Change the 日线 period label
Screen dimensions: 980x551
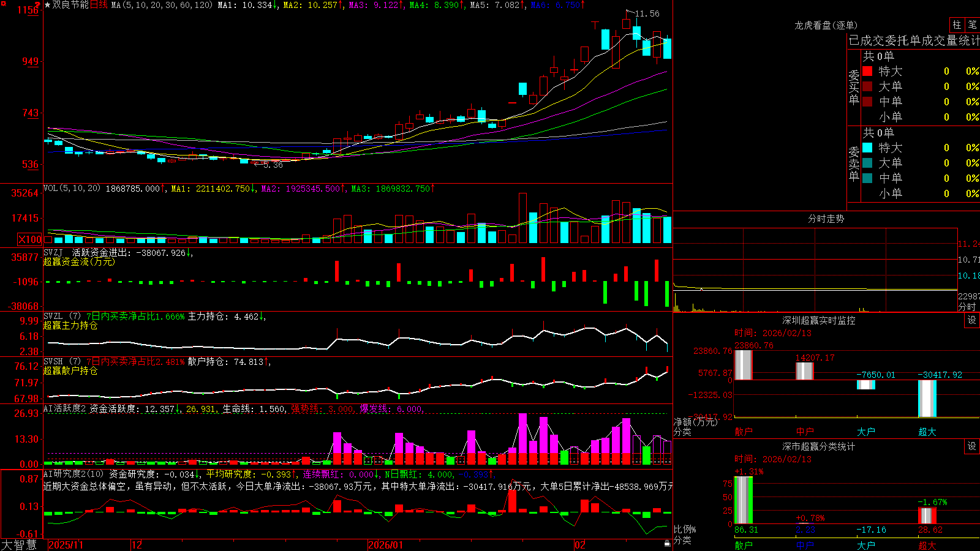coord(99,5)
